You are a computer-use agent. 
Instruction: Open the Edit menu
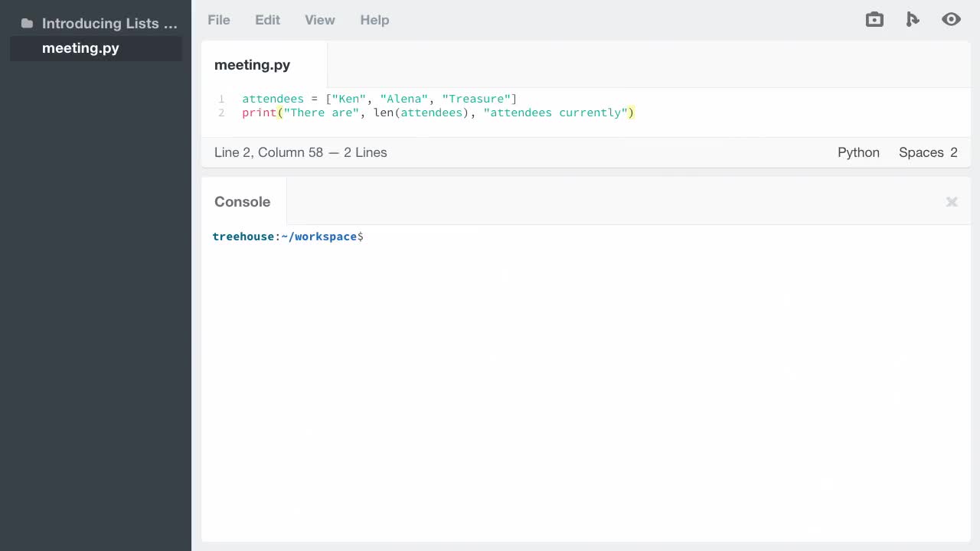tap(267, 20)
